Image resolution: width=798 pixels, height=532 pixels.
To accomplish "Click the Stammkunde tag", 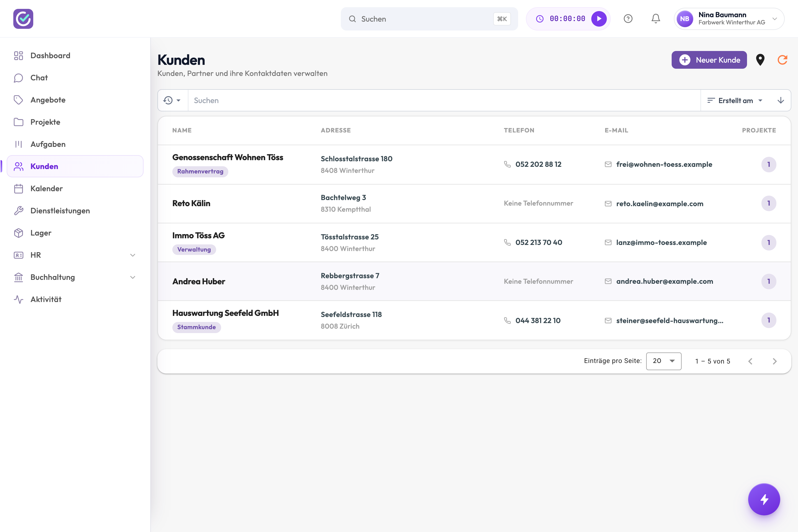I will tap(196, 327).
